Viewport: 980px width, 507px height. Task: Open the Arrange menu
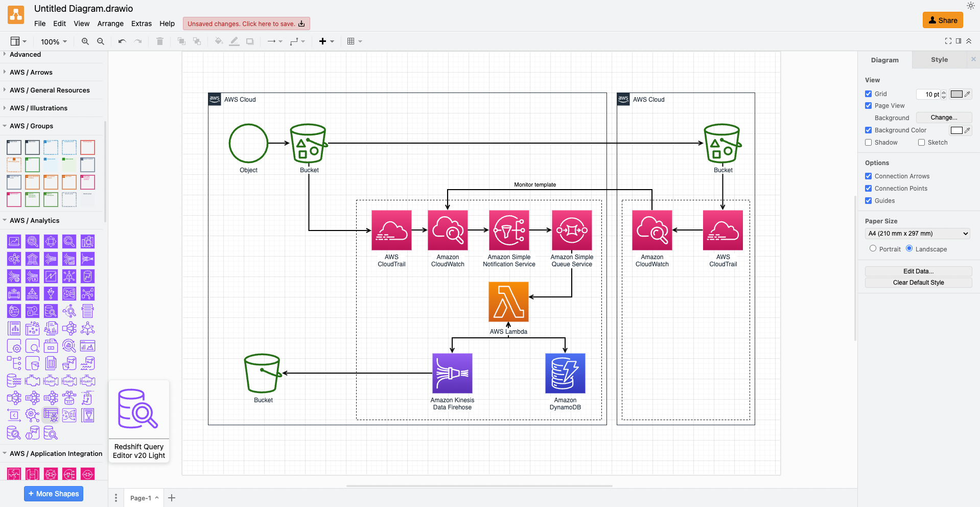(110, 24)
